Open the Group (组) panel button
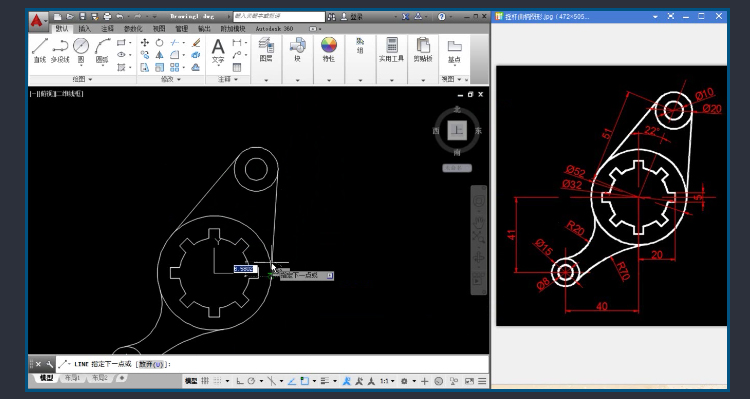This screenshot has width=750, height=399. (x=360, y=46)
